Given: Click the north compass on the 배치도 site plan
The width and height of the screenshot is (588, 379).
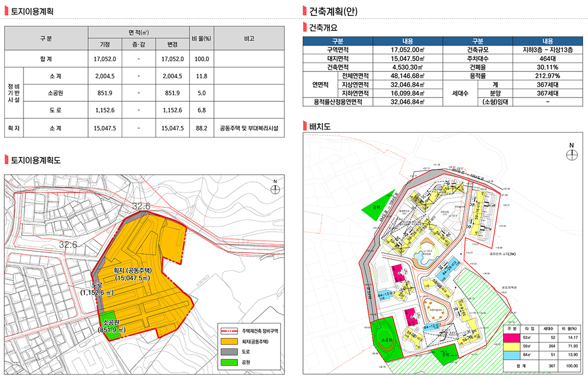Looking at the screenshot, I should coord(571,154).
